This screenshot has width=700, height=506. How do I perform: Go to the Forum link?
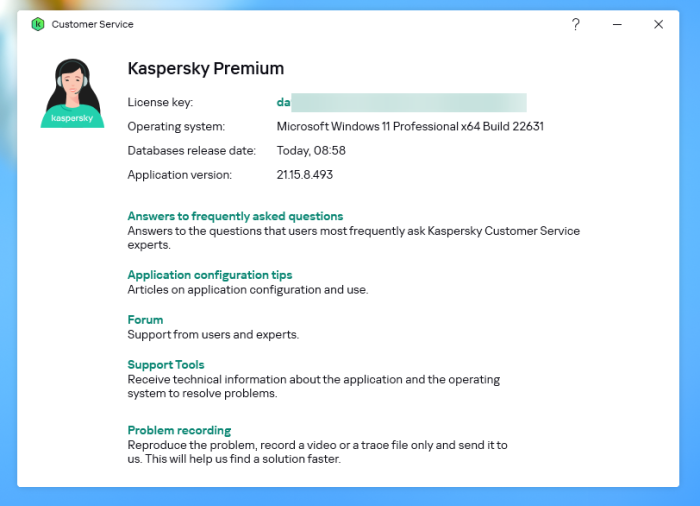[145, 320]
